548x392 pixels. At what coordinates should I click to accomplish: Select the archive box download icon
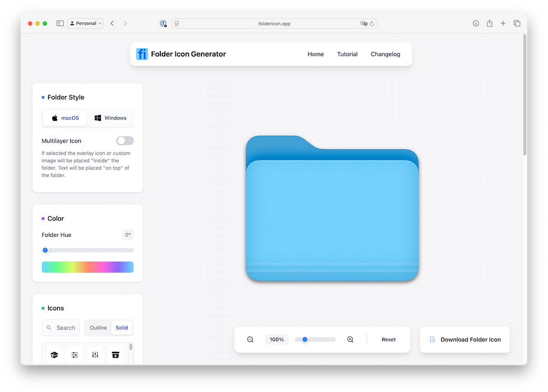(x=116, y=355)
